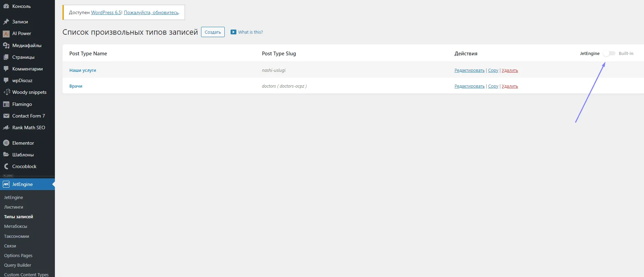Click the Contact Form 7 envelope icon
Viewport: 644px width, 277px height.
coord(6,116)
